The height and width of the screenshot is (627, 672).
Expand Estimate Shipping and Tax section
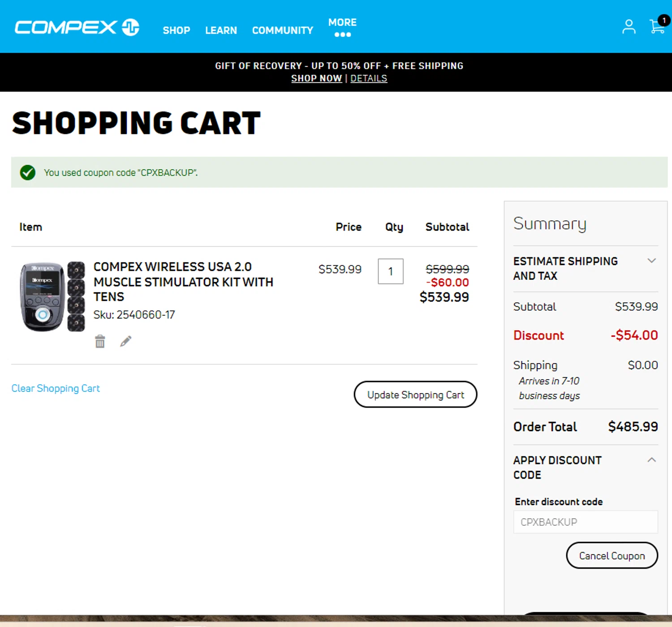tap(586, 268)
